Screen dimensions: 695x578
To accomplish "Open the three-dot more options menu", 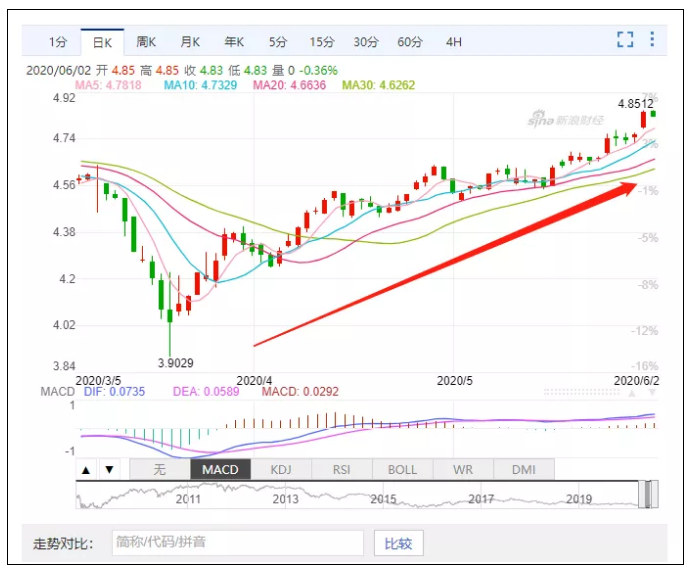I will coord(652,40).
